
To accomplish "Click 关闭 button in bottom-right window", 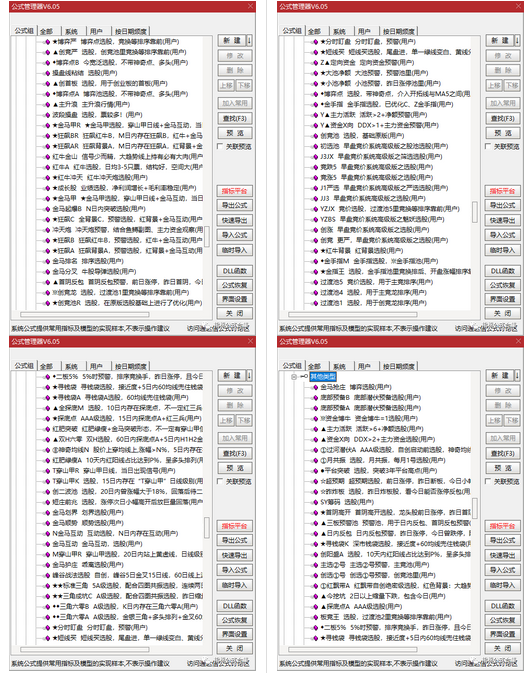I will click(502, 648).
